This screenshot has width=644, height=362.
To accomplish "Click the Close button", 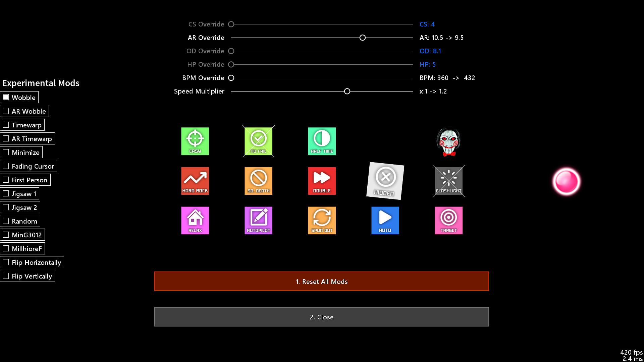I will coord(322,317).
